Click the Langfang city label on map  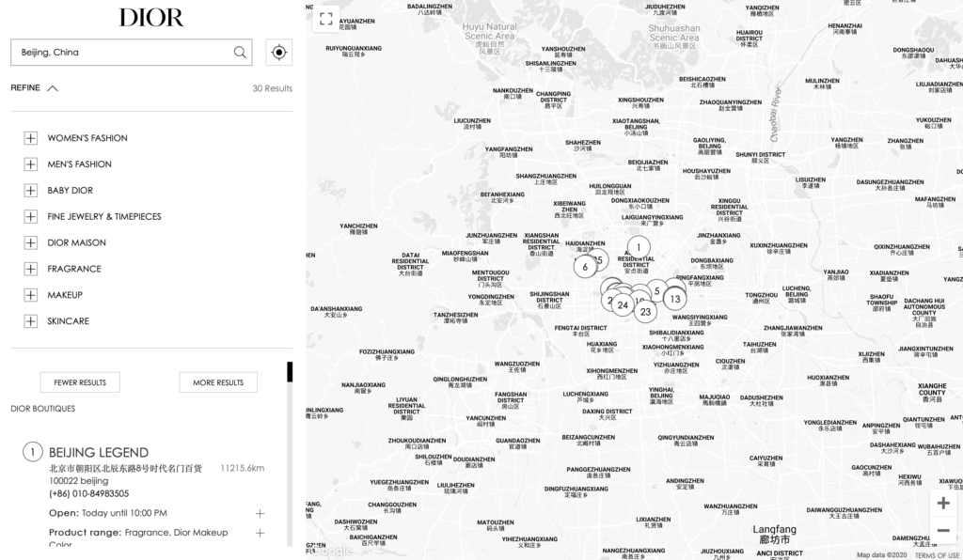[x=774, y=534]
